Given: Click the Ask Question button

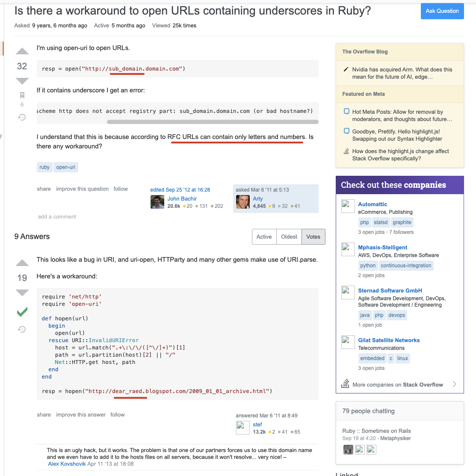Looking at the screenshot, I should point(442,11).
